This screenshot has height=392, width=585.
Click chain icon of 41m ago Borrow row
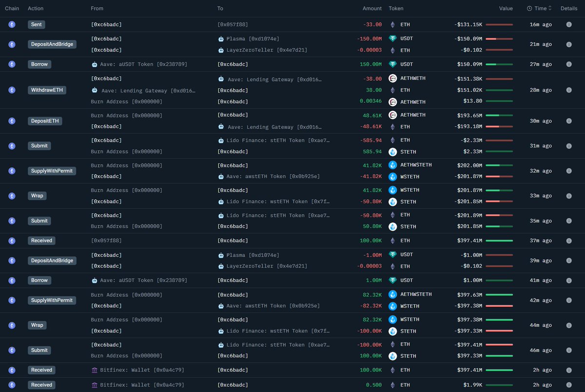(x=12, y=280)
